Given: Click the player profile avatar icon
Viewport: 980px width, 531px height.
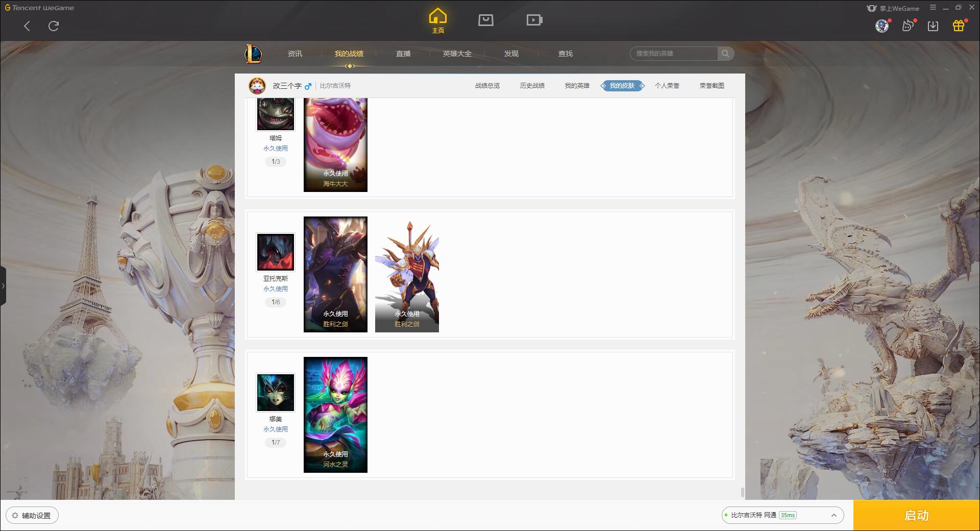Looking at the screenshot, I should [257, 85].
